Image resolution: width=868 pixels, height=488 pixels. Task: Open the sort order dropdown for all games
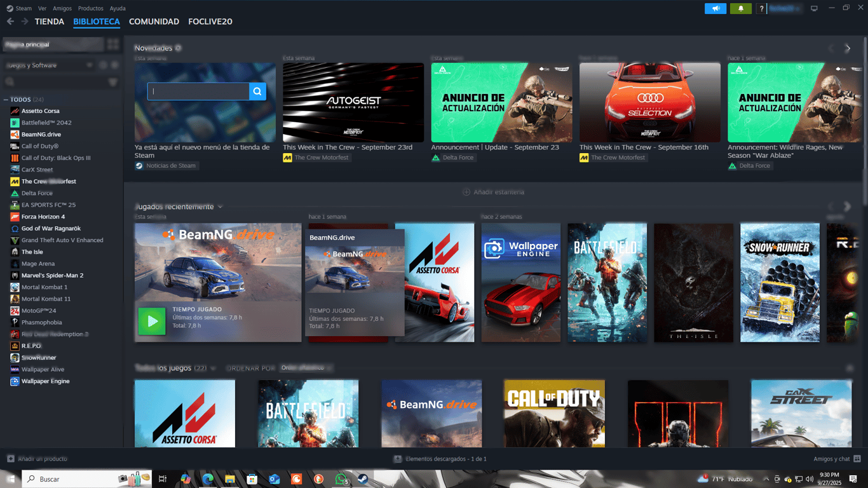click(306, 368)
